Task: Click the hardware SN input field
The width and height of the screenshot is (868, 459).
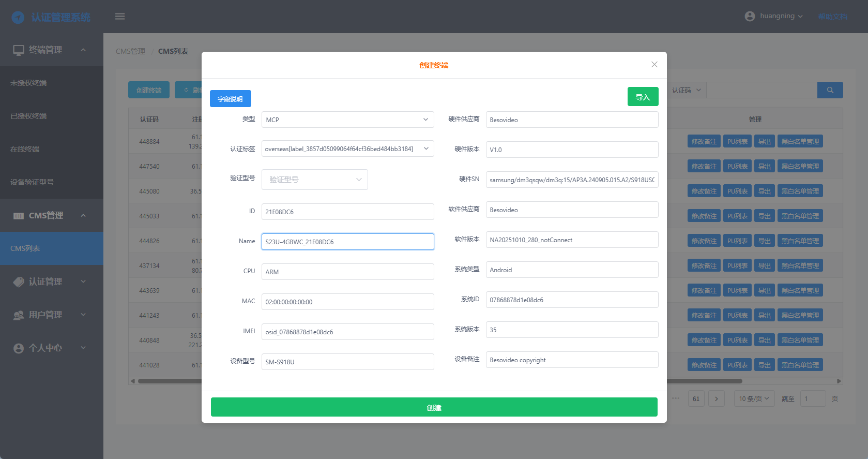Action: click(572, 180)
